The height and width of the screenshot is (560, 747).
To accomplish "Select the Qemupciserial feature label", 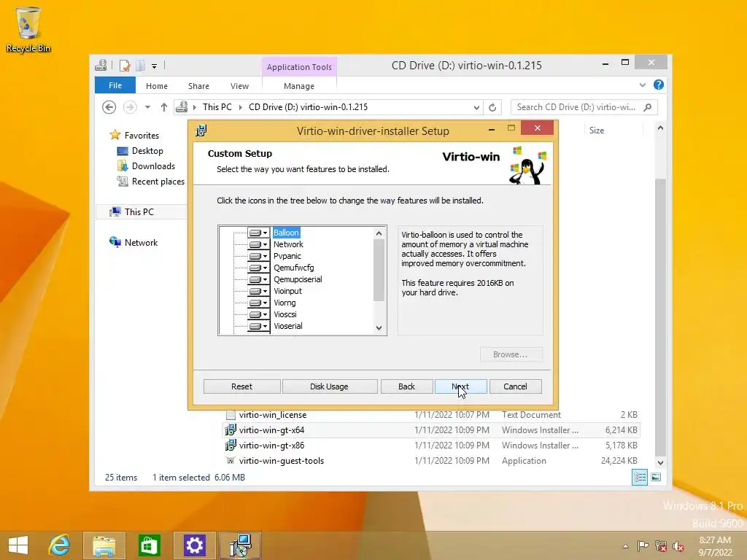I will [298, 279].
